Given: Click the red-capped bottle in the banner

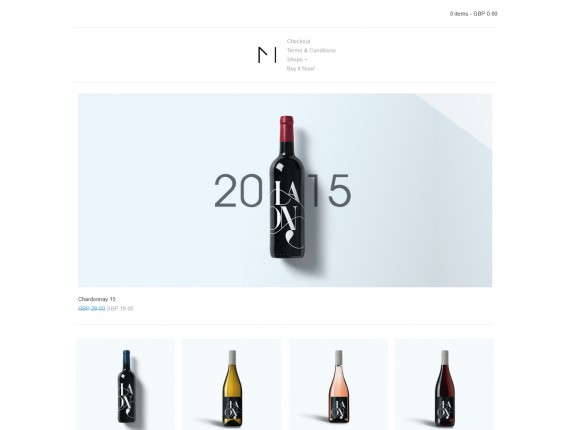Looking at the screenshot, I should [x=287, y=187].
